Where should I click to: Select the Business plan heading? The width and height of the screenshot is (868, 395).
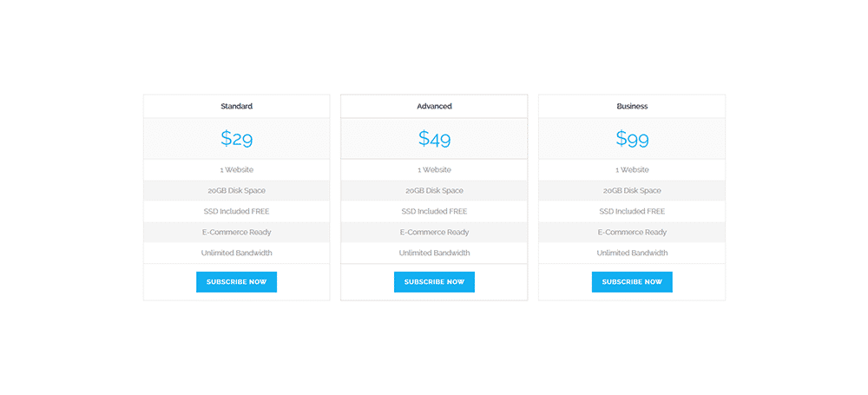632,106
